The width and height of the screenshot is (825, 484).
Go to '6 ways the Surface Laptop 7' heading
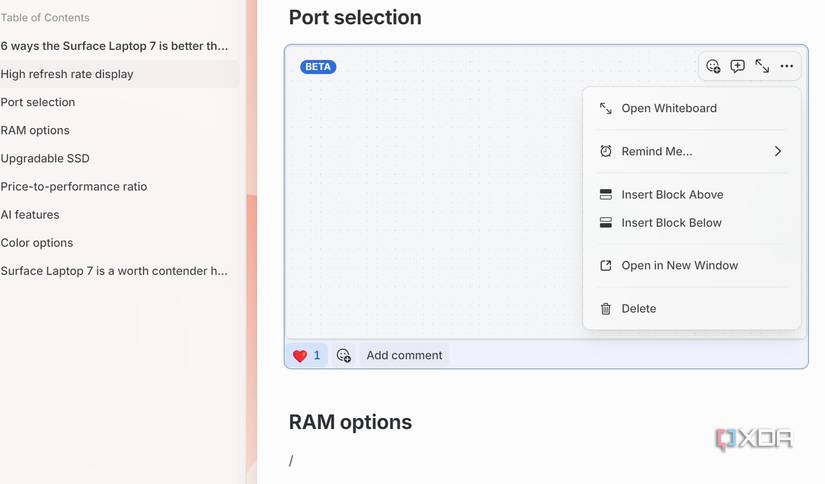114,46
